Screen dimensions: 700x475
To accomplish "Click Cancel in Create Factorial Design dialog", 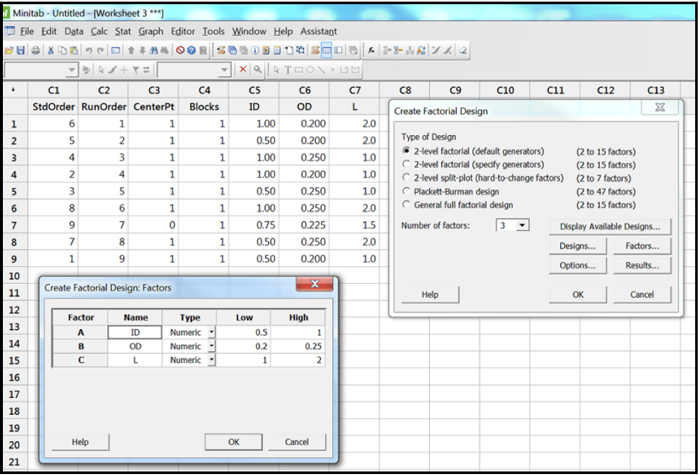I will pos(642,295).
